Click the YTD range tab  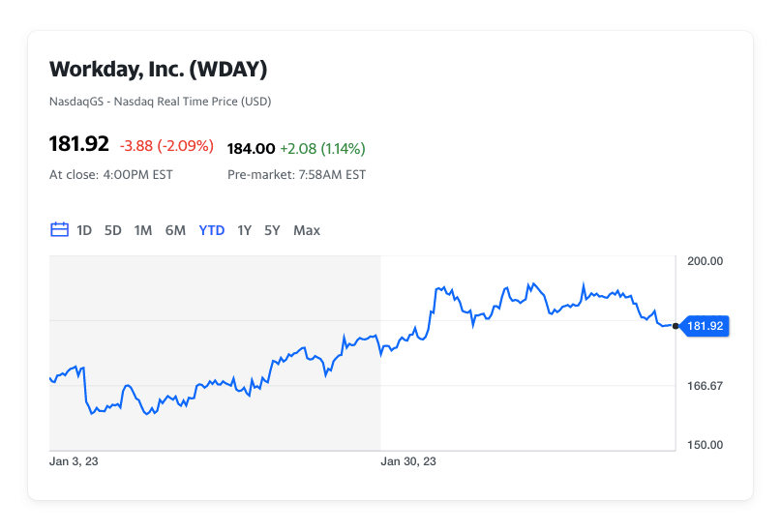point(212,230)
